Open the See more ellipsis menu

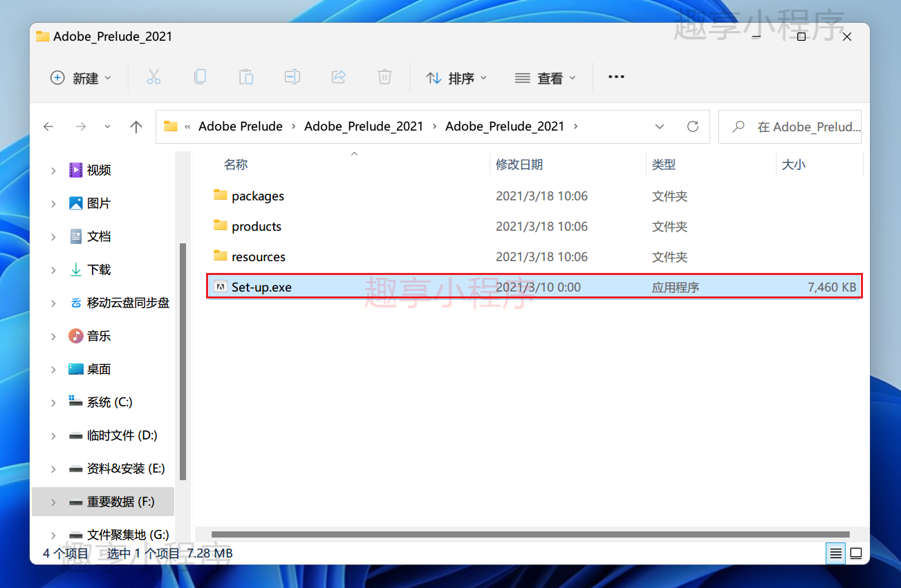pyautogui.click(x=616, y=77)
